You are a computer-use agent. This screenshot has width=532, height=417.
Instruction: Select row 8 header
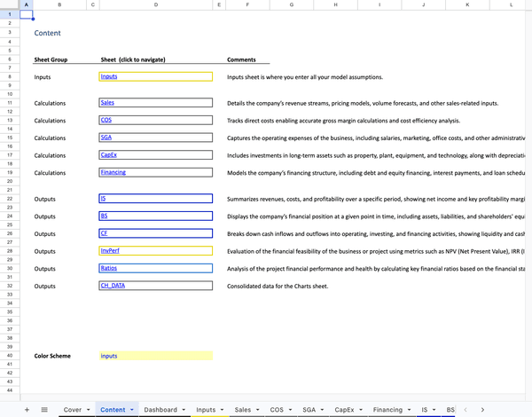pos(8,76)
